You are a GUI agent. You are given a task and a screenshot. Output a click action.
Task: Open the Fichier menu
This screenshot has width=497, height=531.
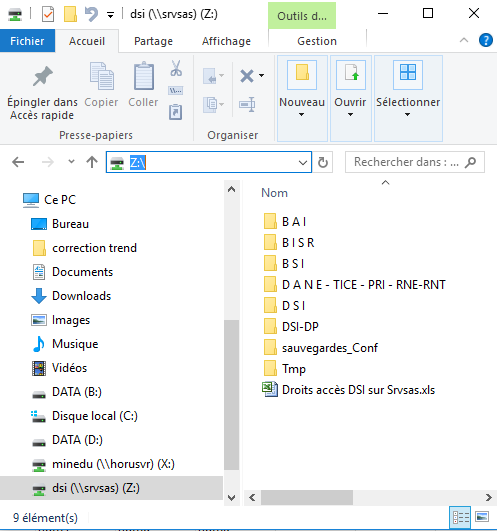pos(27,41)
